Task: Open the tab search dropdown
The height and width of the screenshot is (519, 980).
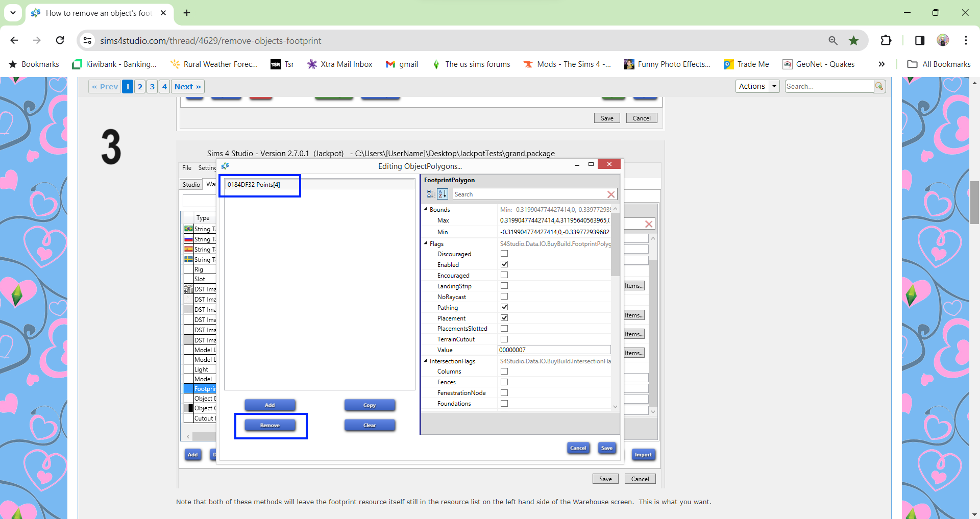Action: click(13, 13)
